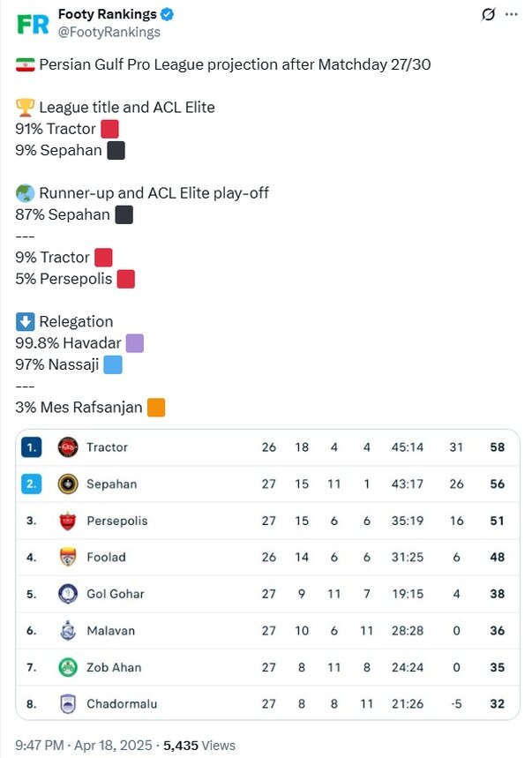Screen dimensions: 532x758
Task: Click the purple square next to Havadar
Action: tap(134, 343)
